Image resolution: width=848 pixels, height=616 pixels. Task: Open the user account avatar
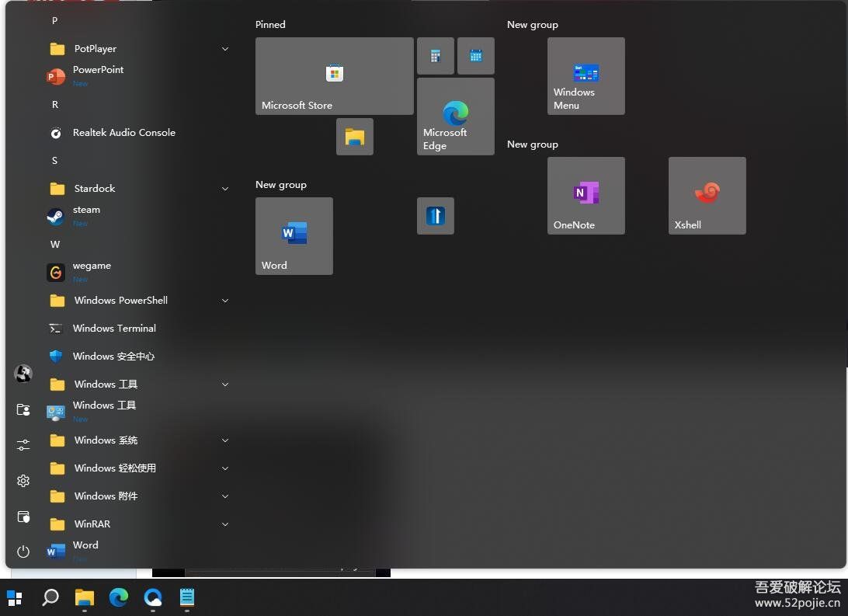(23, 373)
